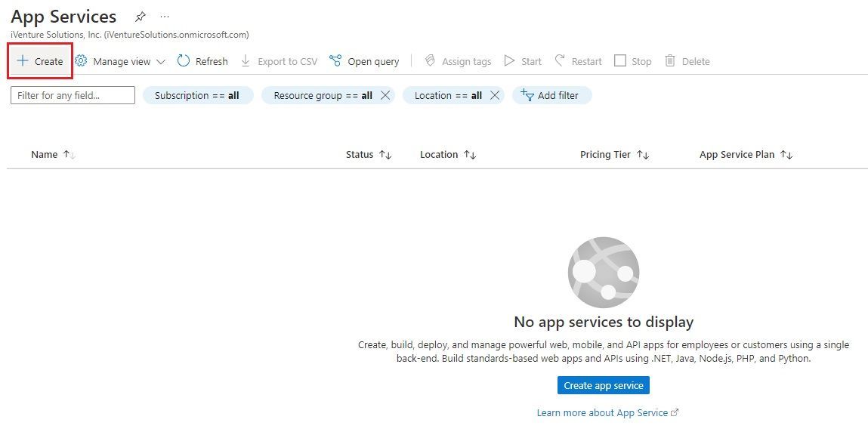Sort by the Location column

pos(448,154)
